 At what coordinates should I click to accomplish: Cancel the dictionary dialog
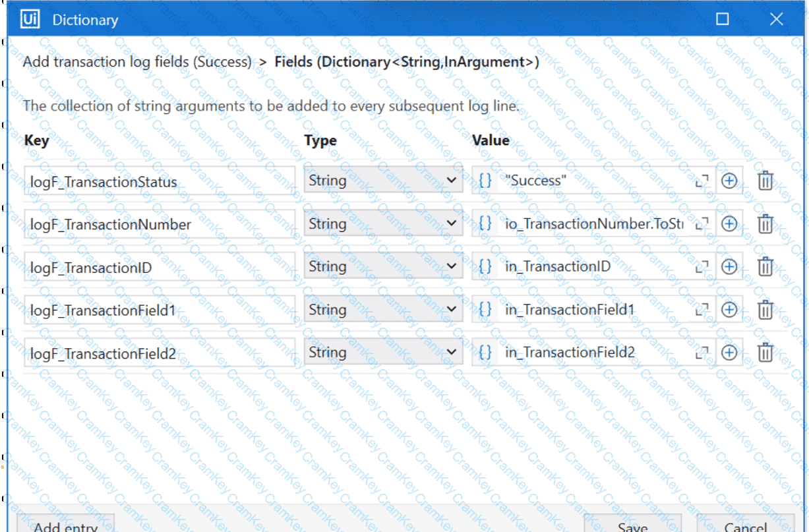point(745,524)
